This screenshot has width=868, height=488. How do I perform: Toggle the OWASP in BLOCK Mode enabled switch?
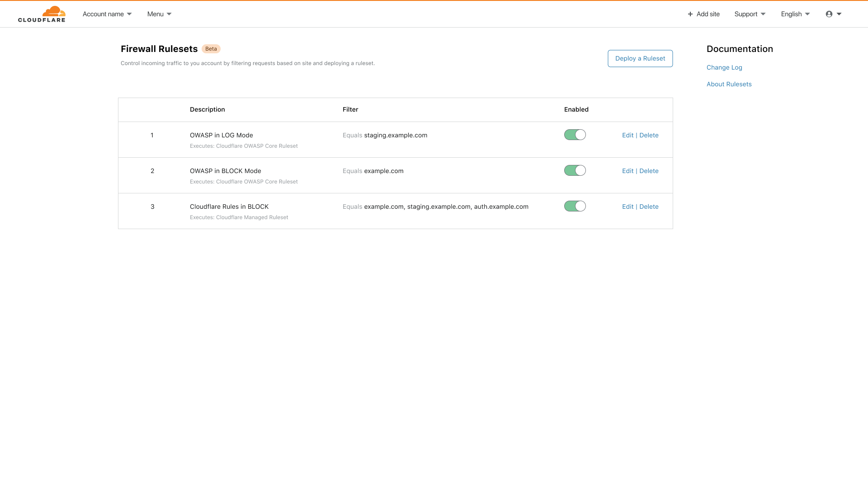pos(575,170)
